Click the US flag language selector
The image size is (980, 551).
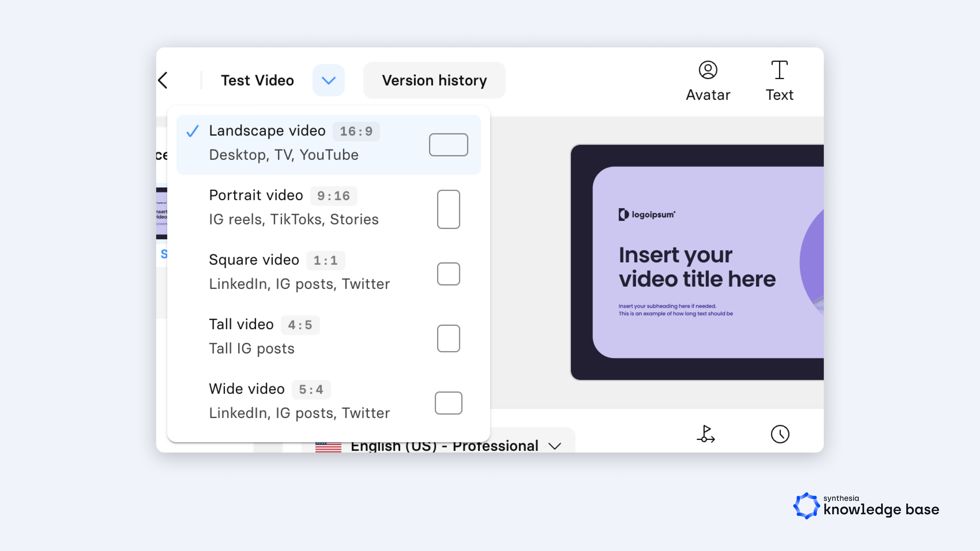tap(328, 447)
